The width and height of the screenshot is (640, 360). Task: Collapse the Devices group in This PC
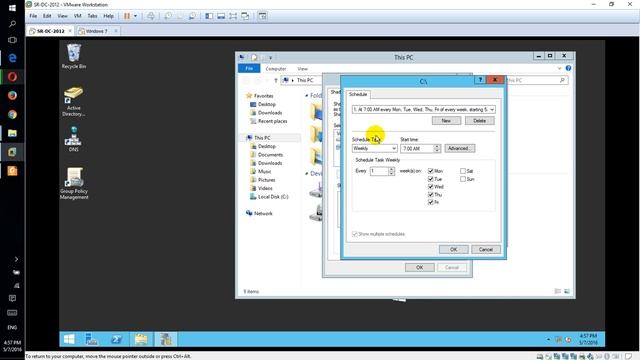(x=307, y=173)
